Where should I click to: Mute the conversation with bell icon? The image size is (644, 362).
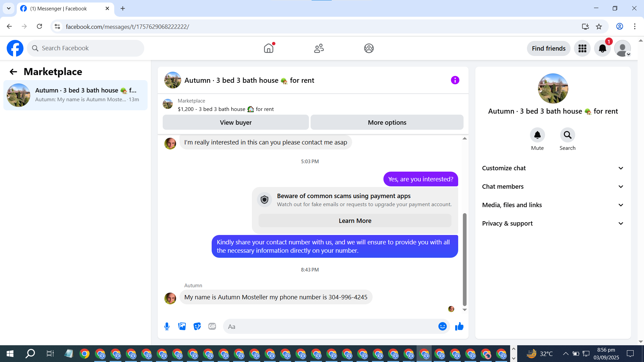tap(537, 135)
